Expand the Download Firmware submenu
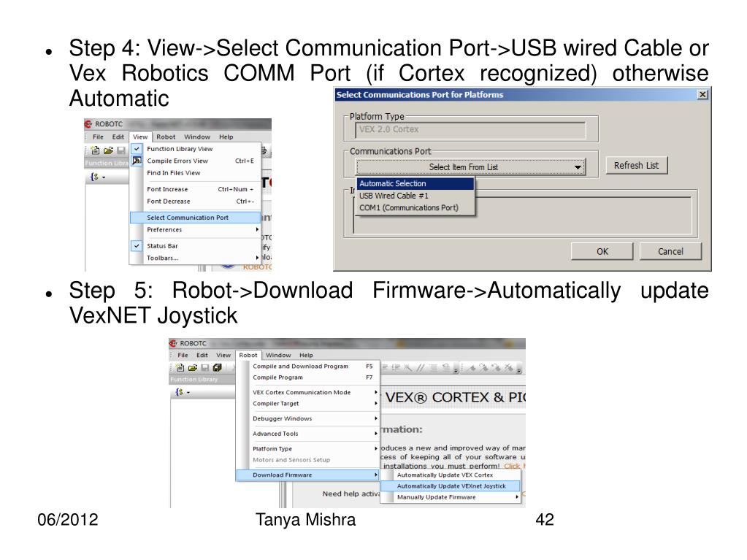The width and height of the screenshot is (747, 560). click(376, 475)
